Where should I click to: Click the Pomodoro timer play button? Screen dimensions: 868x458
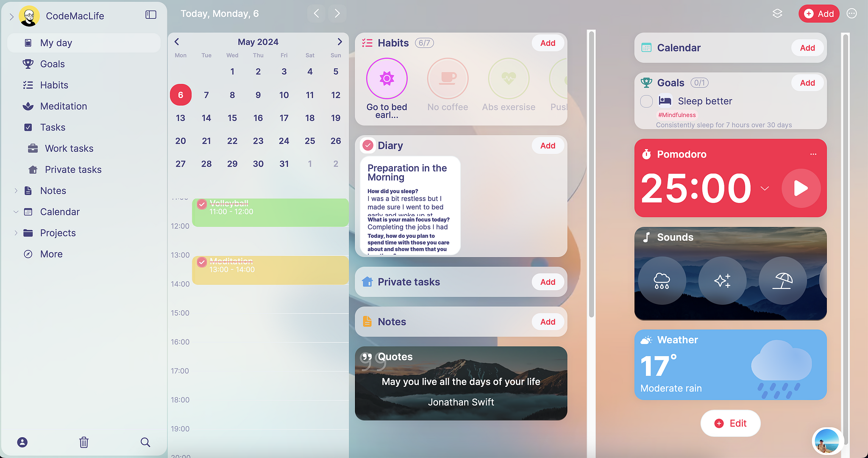click(x=800, y=188)
